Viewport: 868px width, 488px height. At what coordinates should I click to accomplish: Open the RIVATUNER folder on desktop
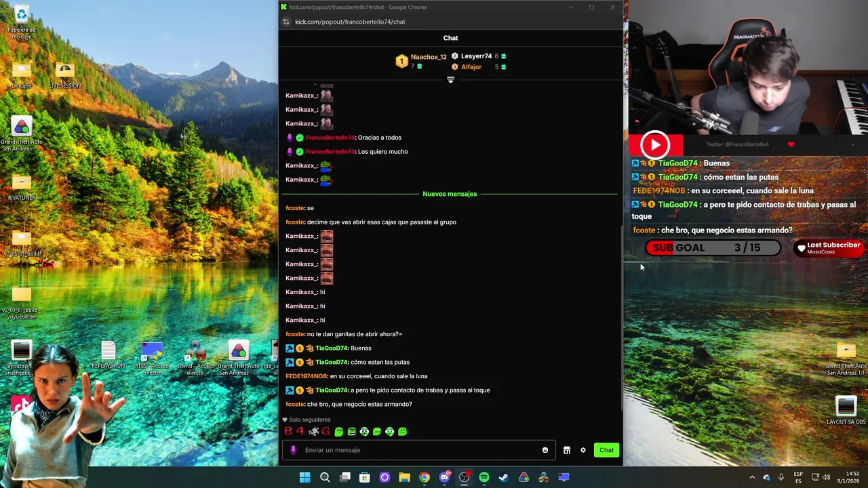(x=22, y=188)
